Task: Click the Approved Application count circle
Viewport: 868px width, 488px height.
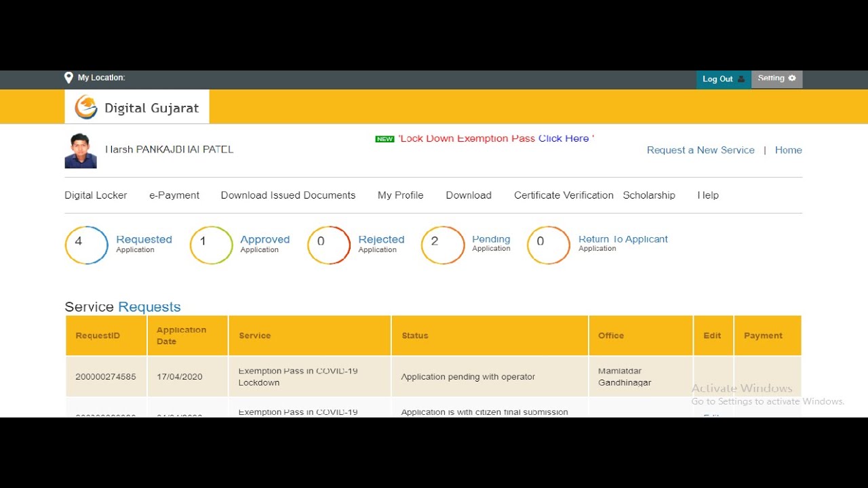Action: (x=212, y=245)
